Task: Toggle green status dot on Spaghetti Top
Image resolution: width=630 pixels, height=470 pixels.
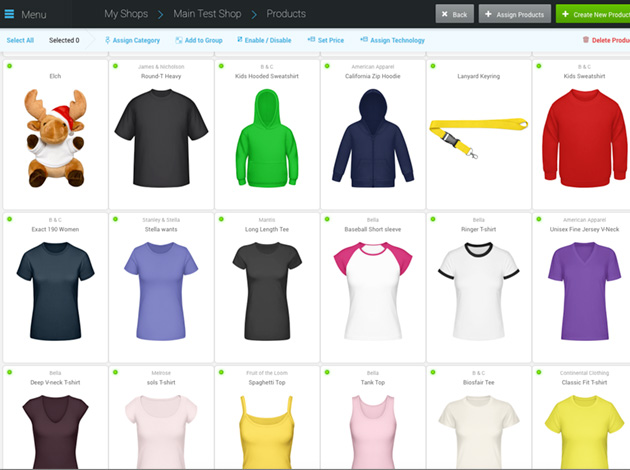Action: [x=221, y=372]
